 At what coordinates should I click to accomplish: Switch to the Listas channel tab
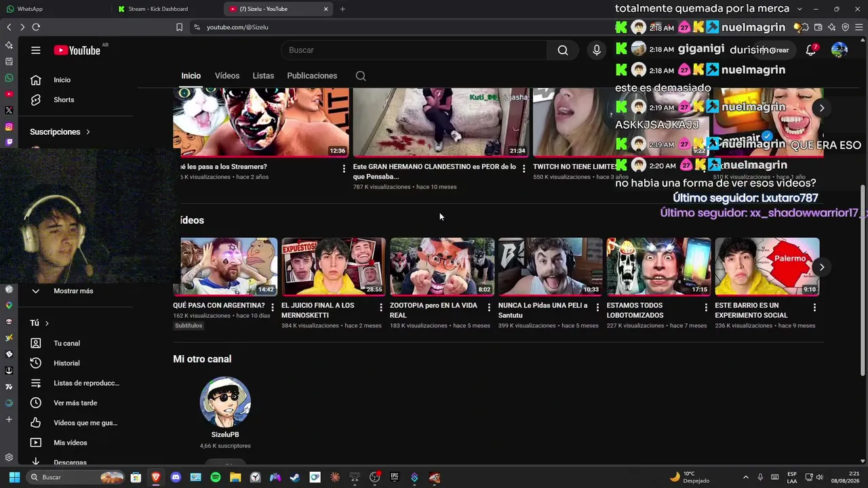263,76
